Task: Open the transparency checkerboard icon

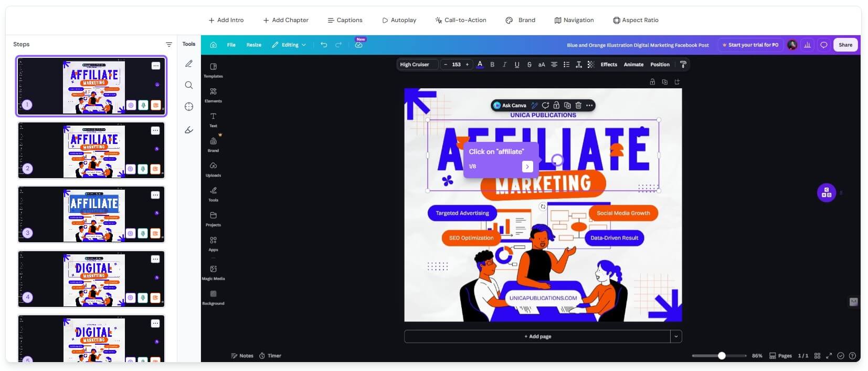Action: [590, 64]
